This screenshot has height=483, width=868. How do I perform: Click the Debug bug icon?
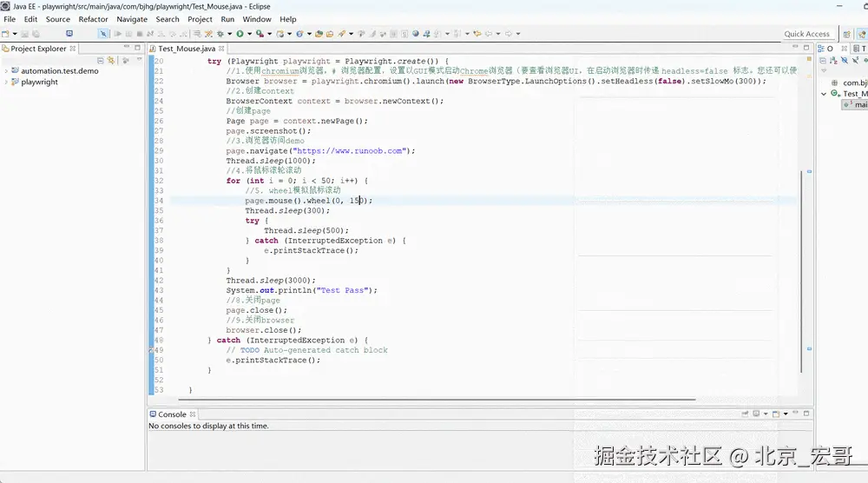tap(220, 34)
